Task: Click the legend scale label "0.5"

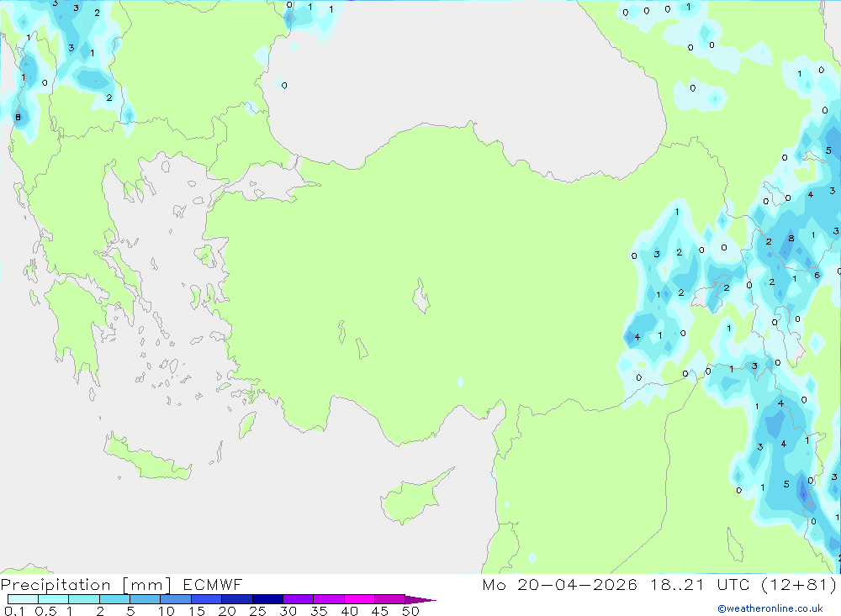Action: pyautogui.click(x=45, y=611)
